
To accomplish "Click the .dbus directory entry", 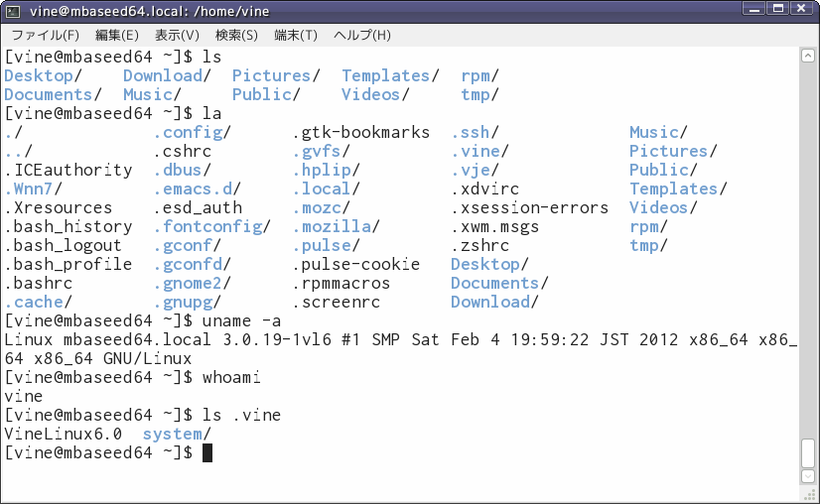I will tap(182, 171).
